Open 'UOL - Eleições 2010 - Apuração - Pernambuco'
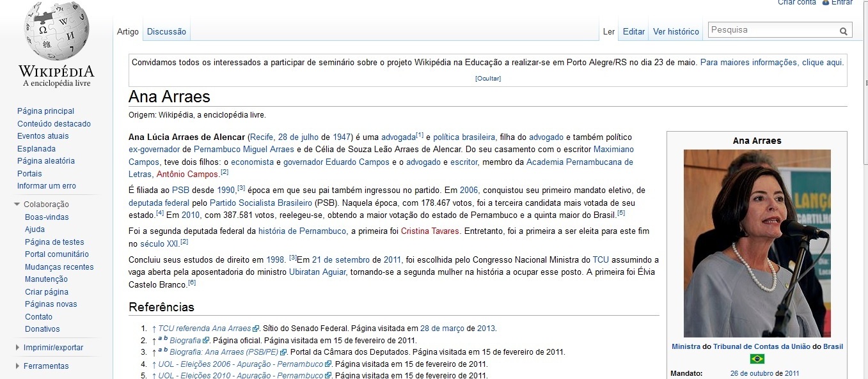This screenshot has width=868, height=379. 241,376
